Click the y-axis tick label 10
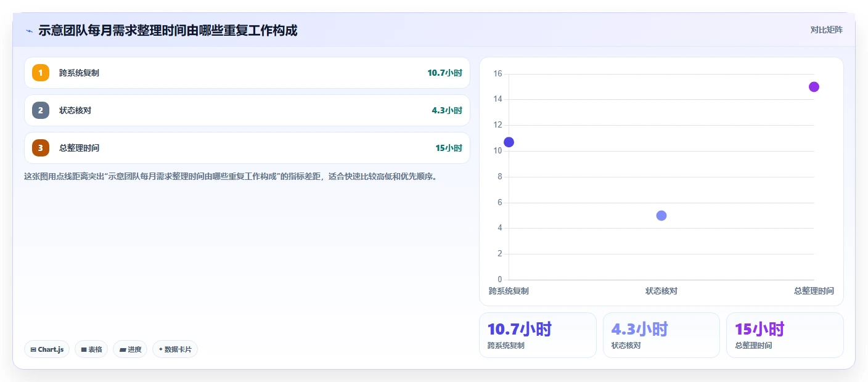The image size is (868, 382). (x=497, y=151)
